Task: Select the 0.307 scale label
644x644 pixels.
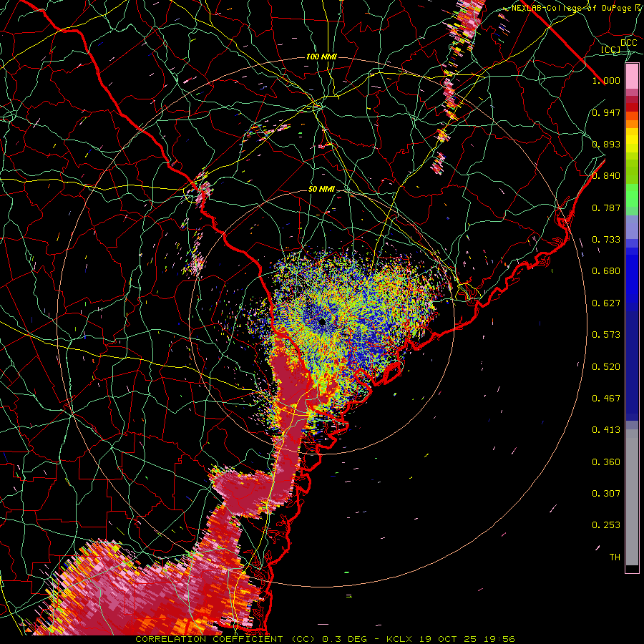Action: point(606,494)
